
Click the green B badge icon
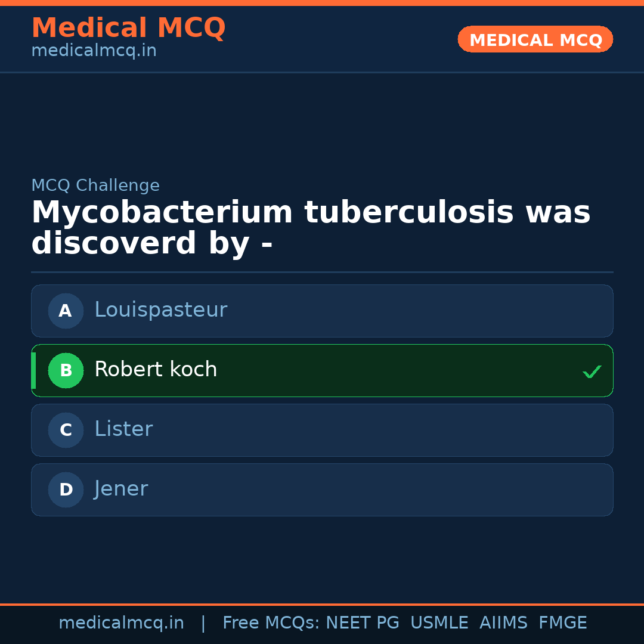click(66, 370)
